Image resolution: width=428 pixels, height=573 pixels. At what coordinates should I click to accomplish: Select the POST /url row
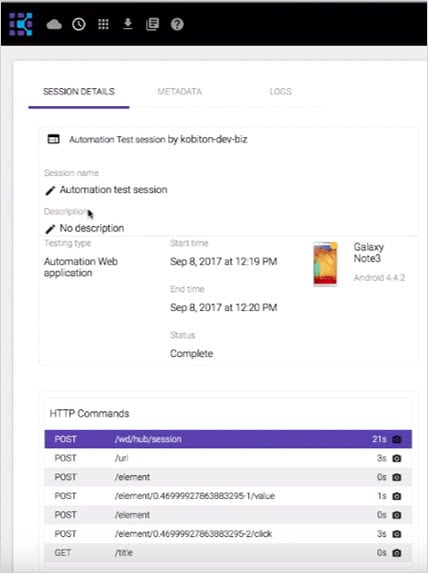click(x=228, y=458)
